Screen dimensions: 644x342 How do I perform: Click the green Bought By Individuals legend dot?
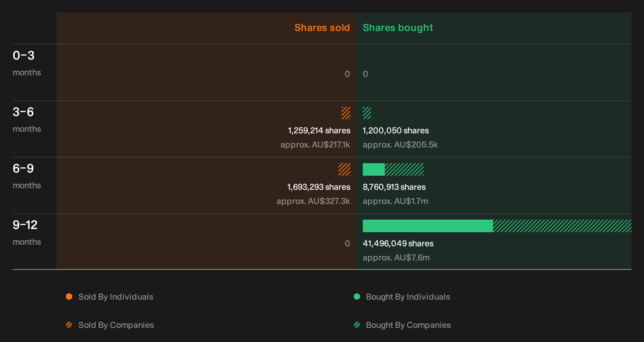[x=357, y=297]
